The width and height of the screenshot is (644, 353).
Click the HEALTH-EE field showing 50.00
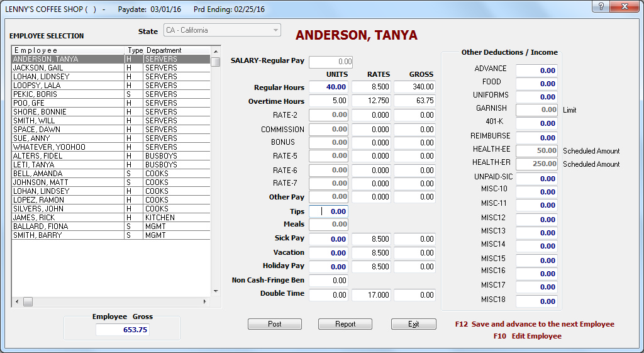537,151
